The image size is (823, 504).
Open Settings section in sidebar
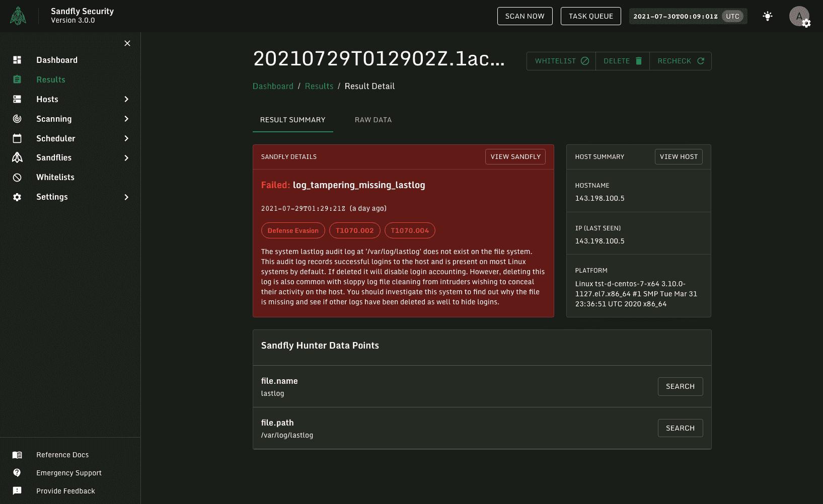pos(52,197)
